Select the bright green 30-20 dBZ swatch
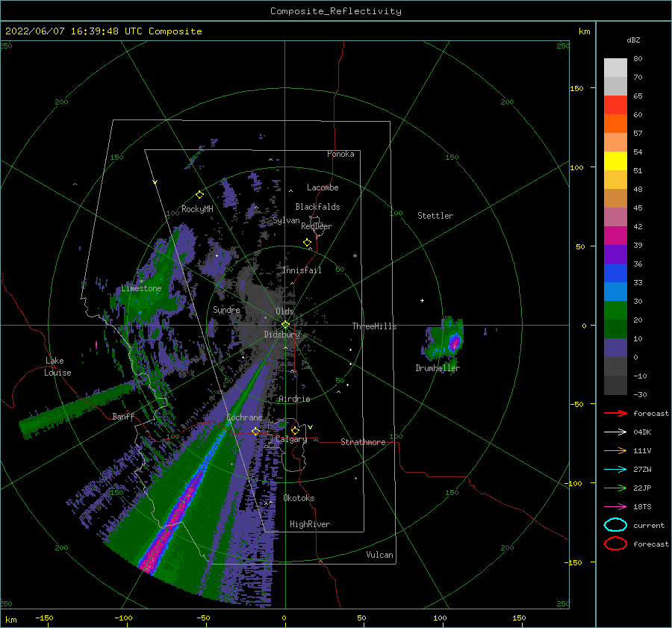The image size is (672, 628). (x=615, y=311)
